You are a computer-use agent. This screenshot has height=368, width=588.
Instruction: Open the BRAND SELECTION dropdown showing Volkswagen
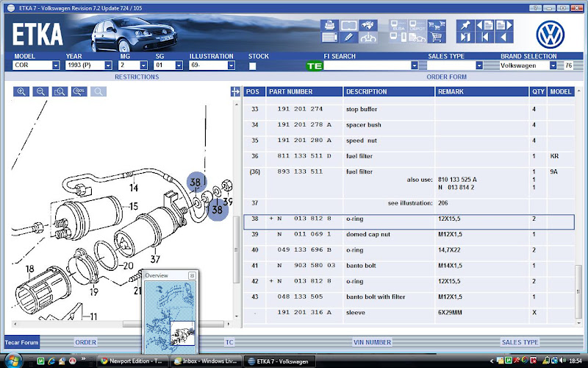click(552, 66)
